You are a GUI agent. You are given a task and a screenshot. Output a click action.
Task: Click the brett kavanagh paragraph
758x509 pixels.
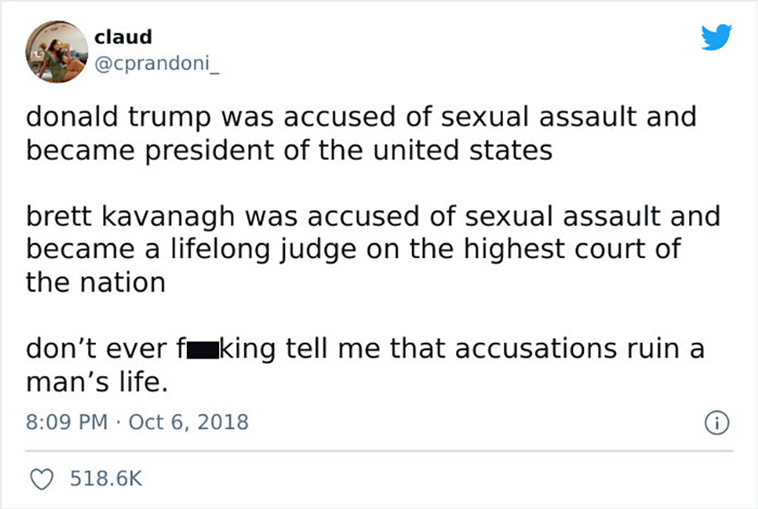[373, 249]
